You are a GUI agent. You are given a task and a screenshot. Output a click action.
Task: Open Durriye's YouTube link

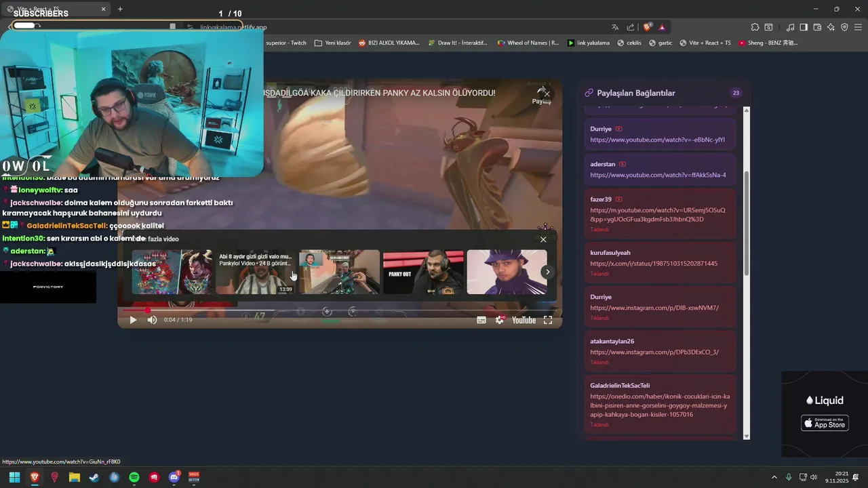657,140
